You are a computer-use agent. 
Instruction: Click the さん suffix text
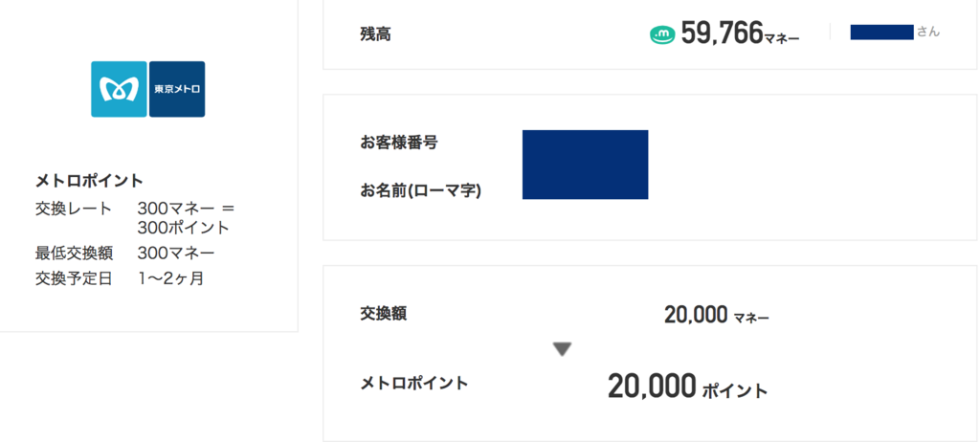point(928,32)
